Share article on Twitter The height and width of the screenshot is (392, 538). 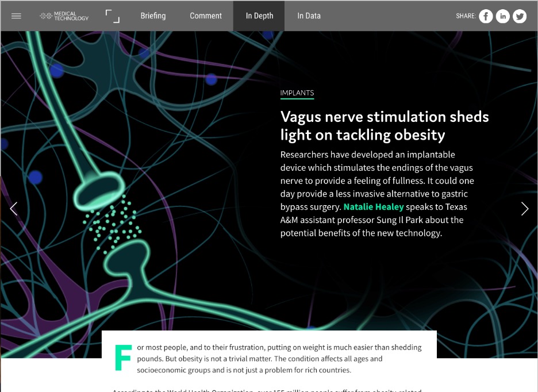[520, 16]
